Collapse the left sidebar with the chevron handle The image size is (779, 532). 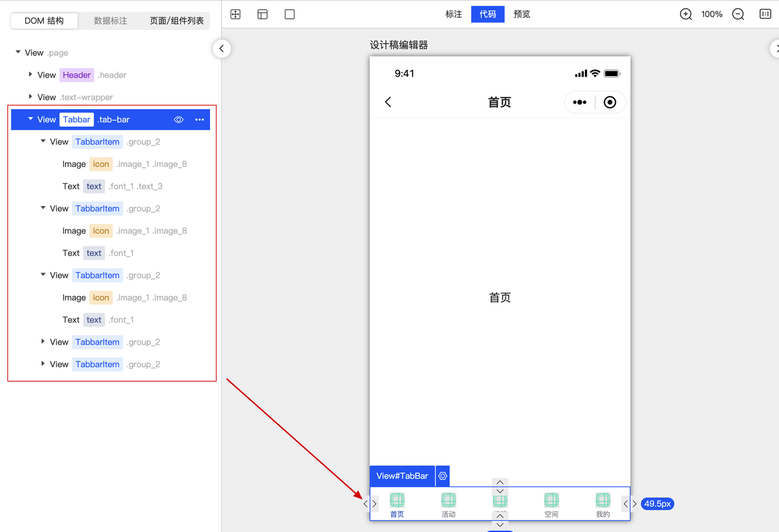tap(222, 48)
